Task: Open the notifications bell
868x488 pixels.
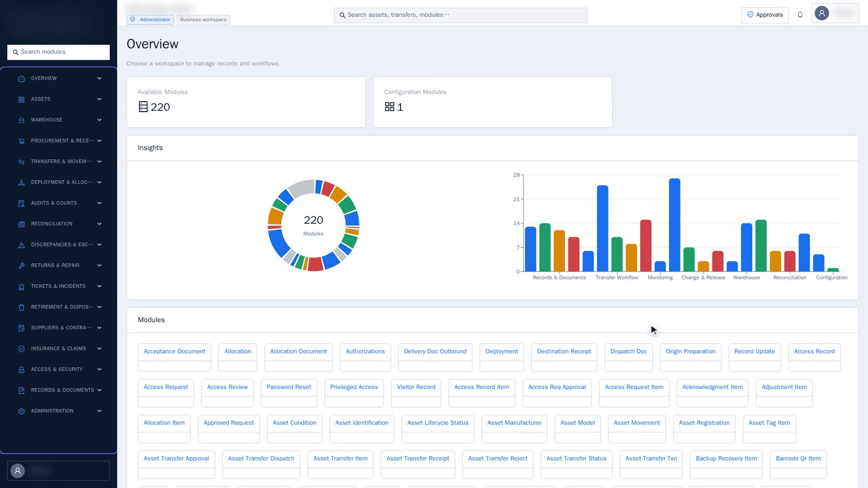Action: (800, 15)
